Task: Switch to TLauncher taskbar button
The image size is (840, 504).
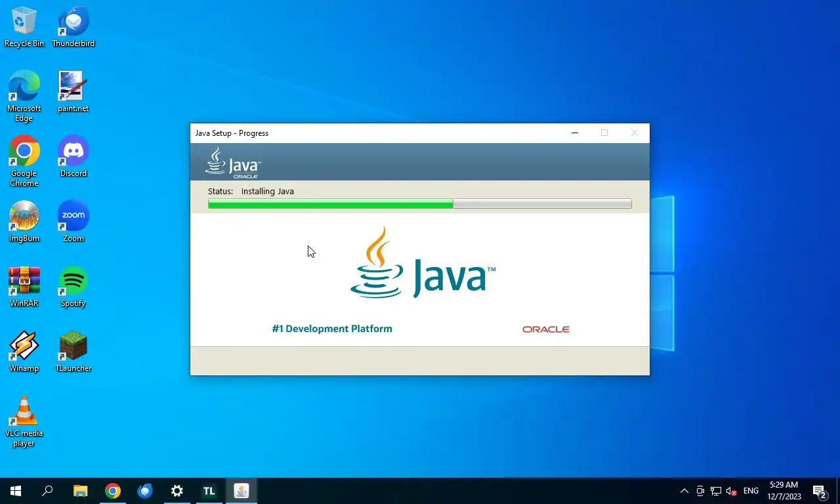Action: (x=209, y=491)
